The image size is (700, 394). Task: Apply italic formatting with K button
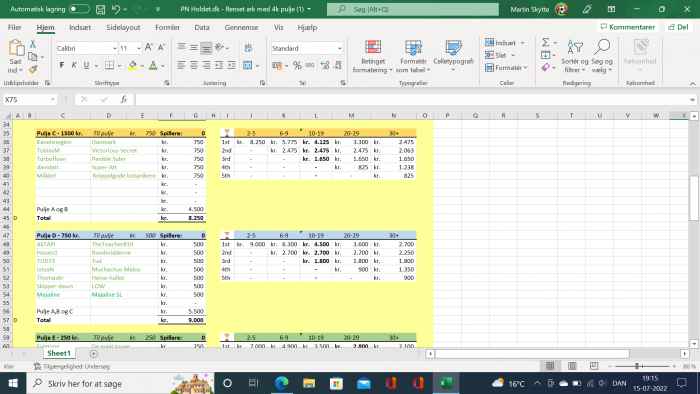[x=74, y=66]
